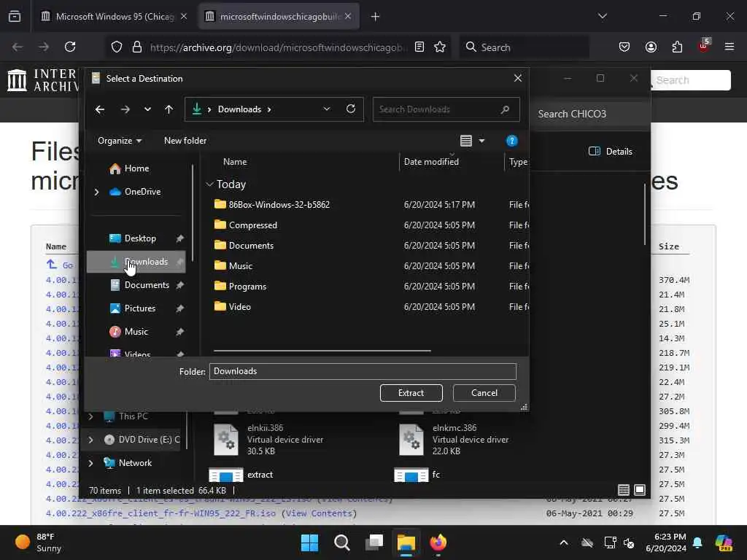Click the pin icon next to Music in sidebar
This screenshot has width=747, height=560.
(x=179, y=332)
